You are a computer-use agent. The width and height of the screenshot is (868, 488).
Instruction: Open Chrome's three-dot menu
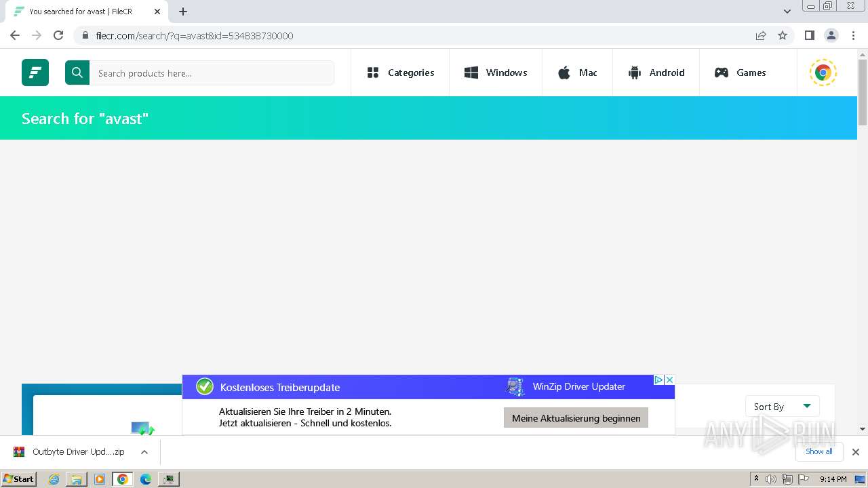[x=854, y=35]
